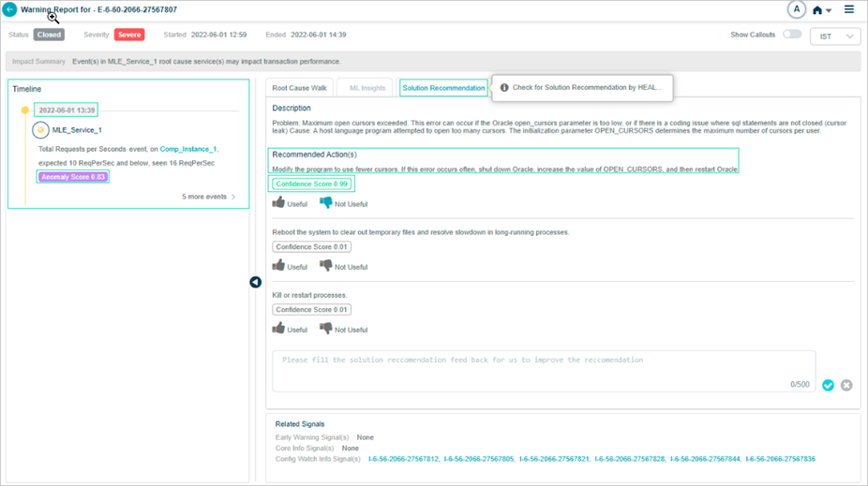Open config signal I-6-56-2066-27567812
This screenshot has height=486, width=868.
[403, 459]
